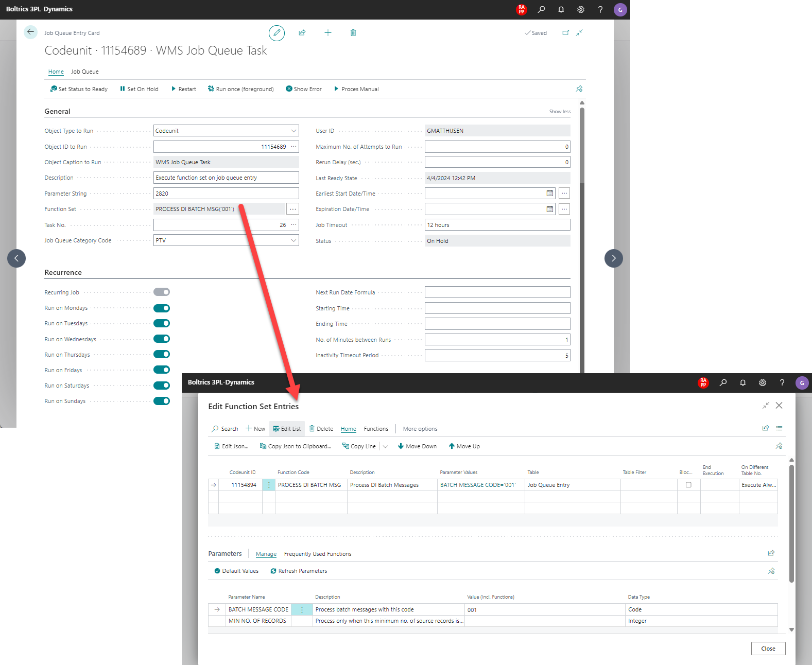This screenshot has height=665, width=812.
Task: Click the edit pencil icon on the card
Action: 277,33
